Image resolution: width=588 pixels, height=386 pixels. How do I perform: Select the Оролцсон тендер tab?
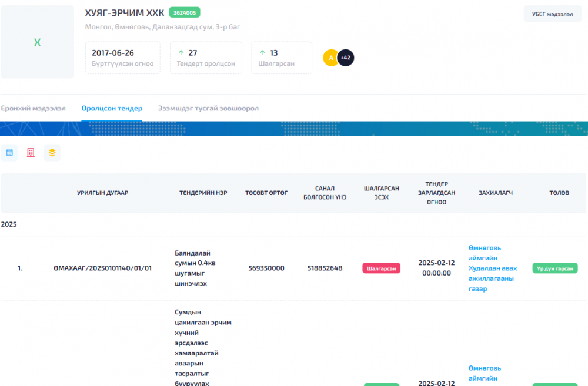pos(112,108)
